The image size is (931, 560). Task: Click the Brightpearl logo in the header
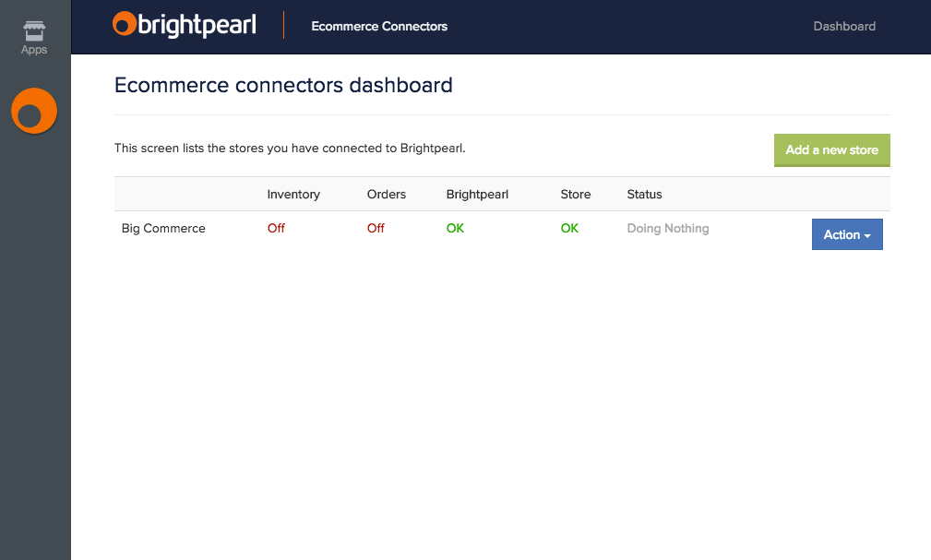[184, 25]
